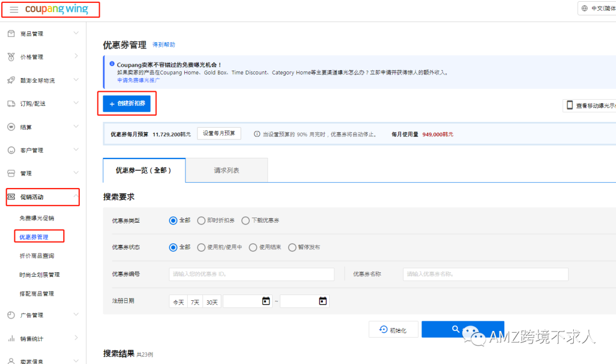
Task: Click the 结算 won coin icon
Action: (x=11, y=126)
